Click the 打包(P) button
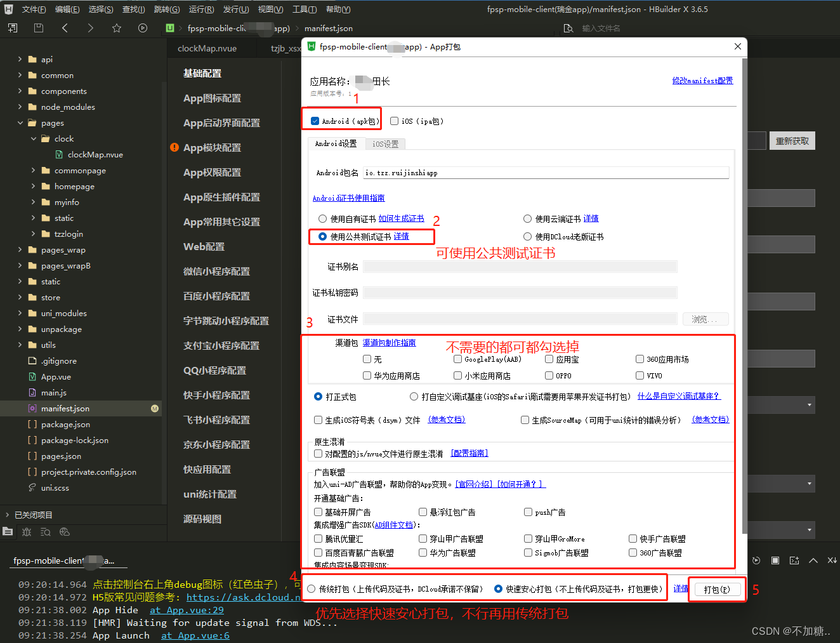This screenshot has height=643, width=840. (717, 590)
